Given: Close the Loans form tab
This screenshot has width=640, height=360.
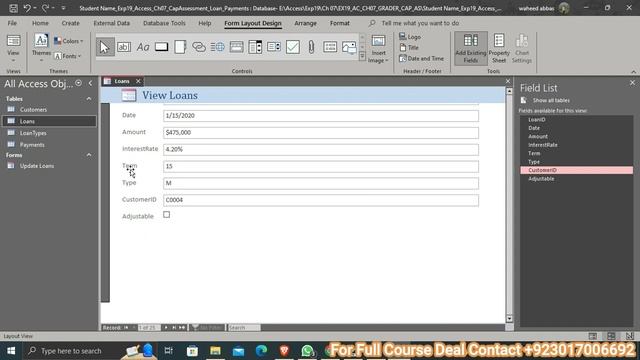Looking at the screenshot, I should pyautogui.click(x=138, y=81).
